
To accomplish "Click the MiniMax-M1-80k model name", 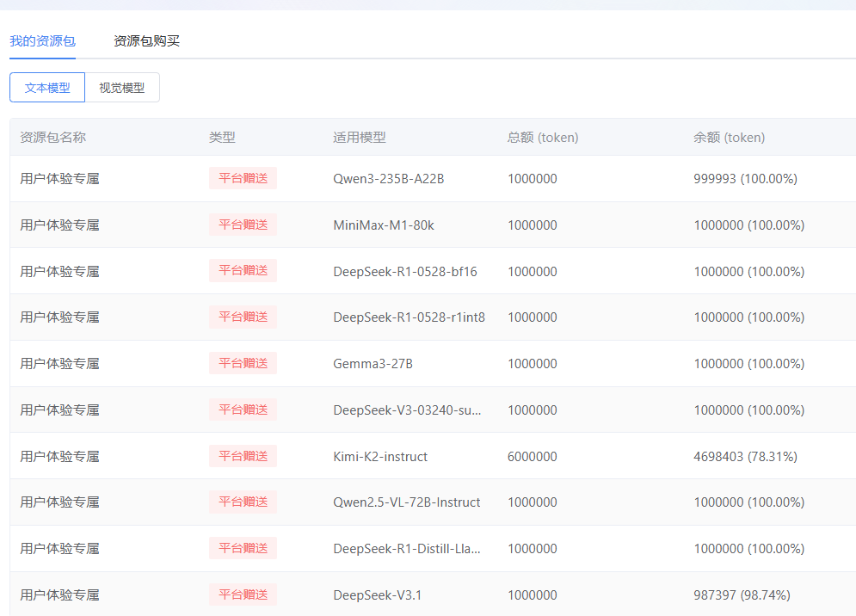I will click(384, 225).
